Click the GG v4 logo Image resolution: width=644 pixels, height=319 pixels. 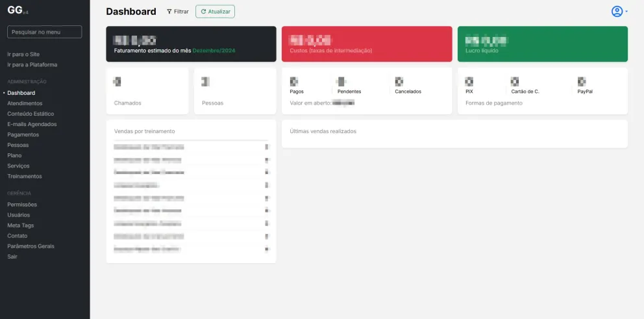[18, 10]
